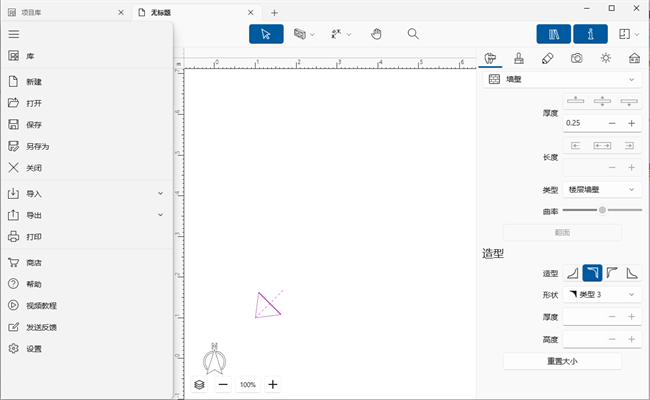Click 发送反馈 to send feedback
This screenshot has height=400, width=650.
(x=87, y=327)
